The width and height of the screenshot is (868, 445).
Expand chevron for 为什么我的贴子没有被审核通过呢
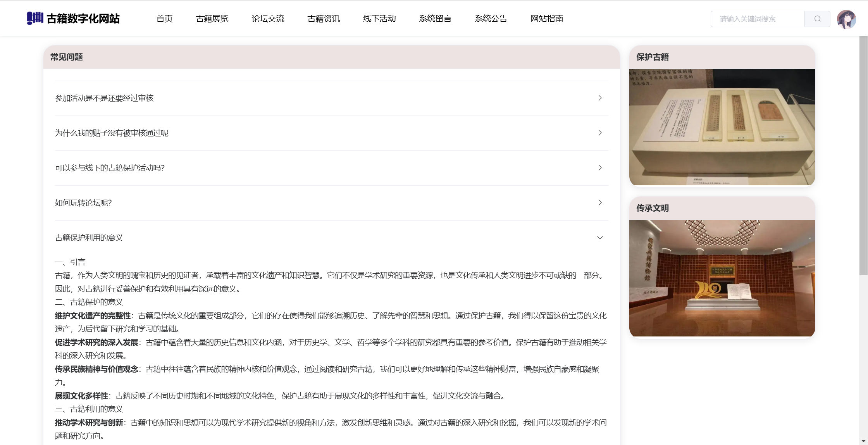click(600, 133)
